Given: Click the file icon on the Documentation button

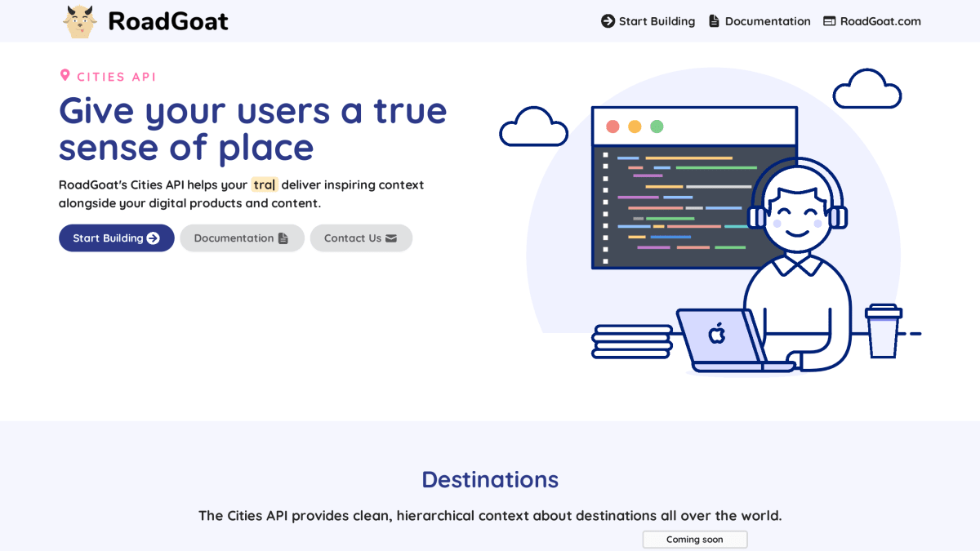Looking at the screenshot, I should (283, 238).
